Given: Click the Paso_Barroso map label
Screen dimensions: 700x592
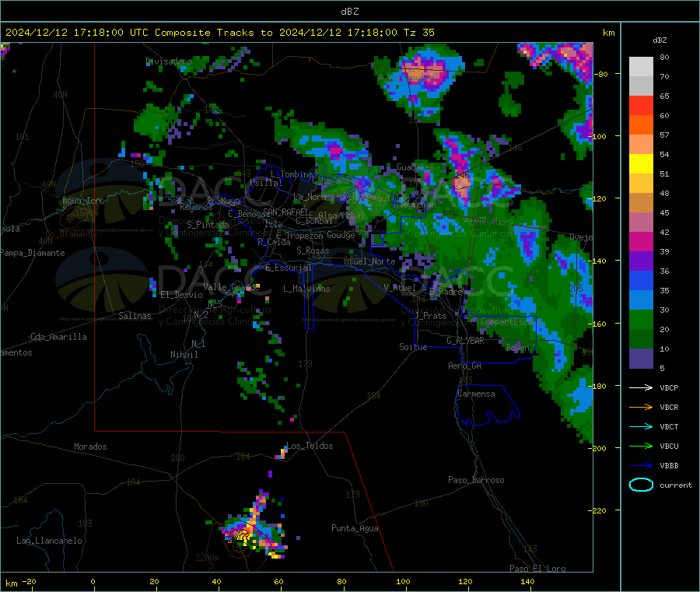Looking at the screenshot, I should [x=476, y=480].
